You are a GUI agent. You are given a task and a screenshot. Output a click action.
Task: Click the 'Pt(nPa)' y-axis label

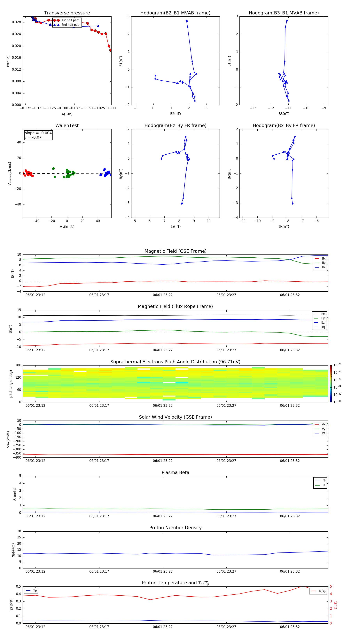point(8,61)
